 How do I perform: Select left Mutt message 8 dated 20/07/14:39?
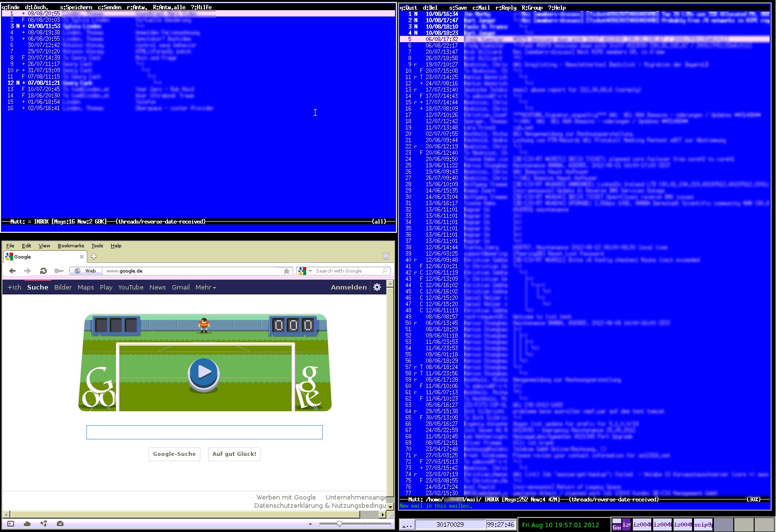coord(198,58)
